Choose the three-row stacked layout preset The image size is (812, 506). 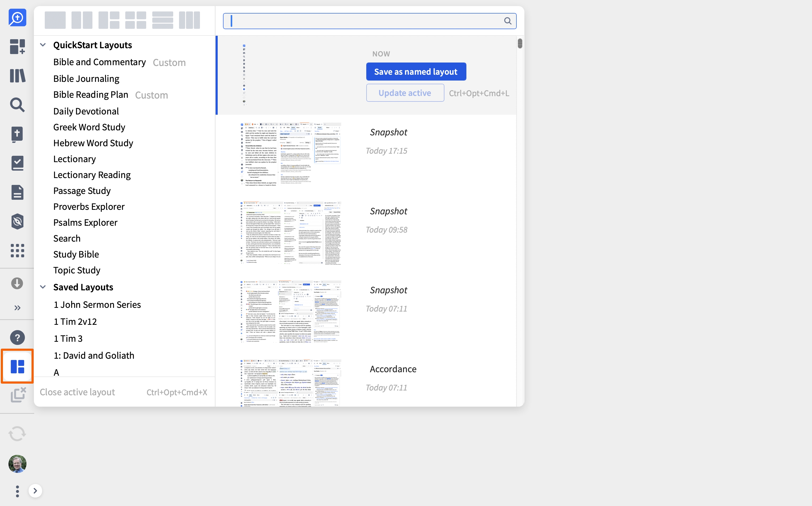coord(163,20)
